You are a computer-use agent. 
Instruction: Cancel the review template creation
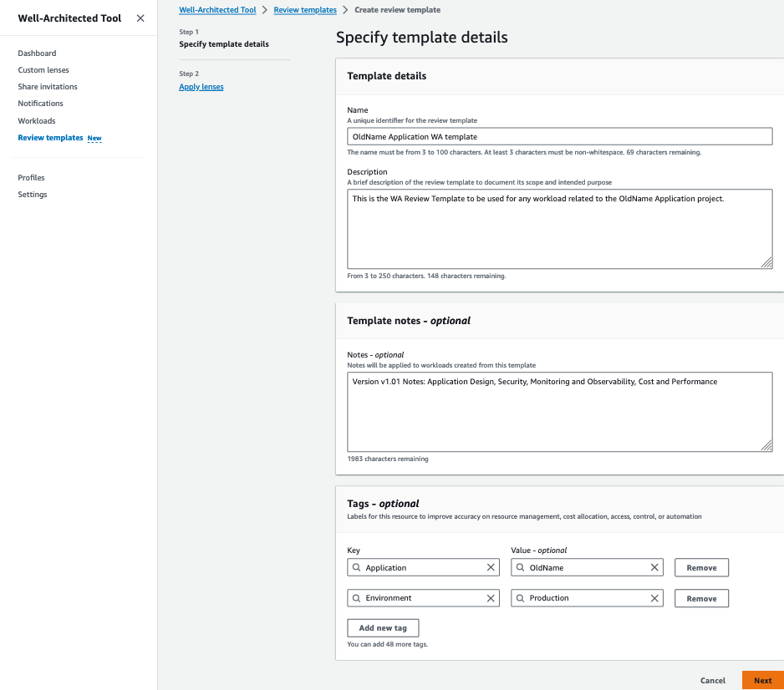(x=712, y=680)
